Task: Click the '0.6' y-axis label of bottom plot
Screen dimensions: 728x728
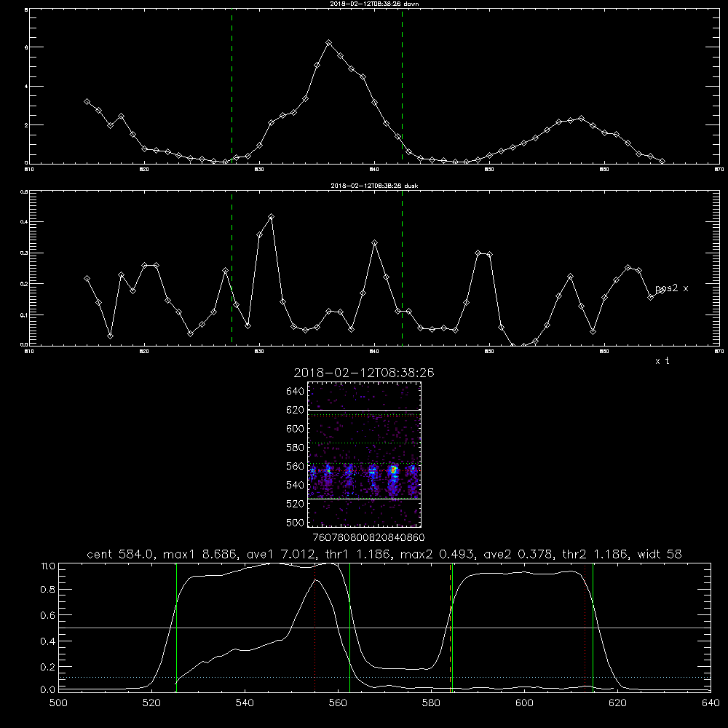Action: (48, 615)
